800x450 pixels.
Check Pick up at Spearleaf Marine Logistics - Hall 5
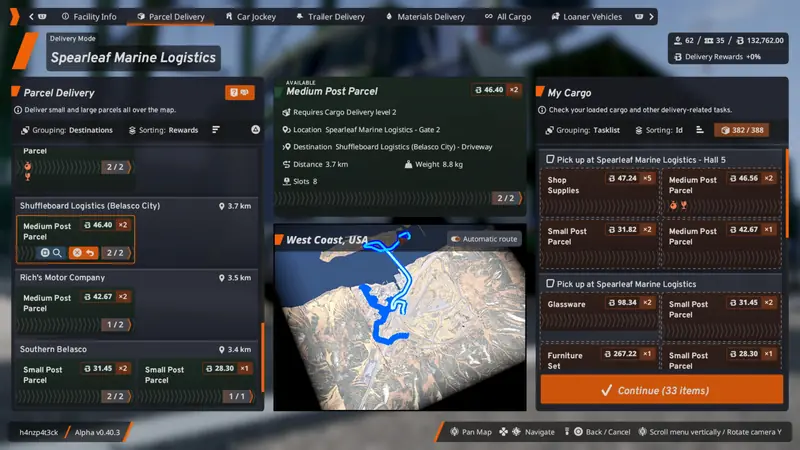pos(550,159)
